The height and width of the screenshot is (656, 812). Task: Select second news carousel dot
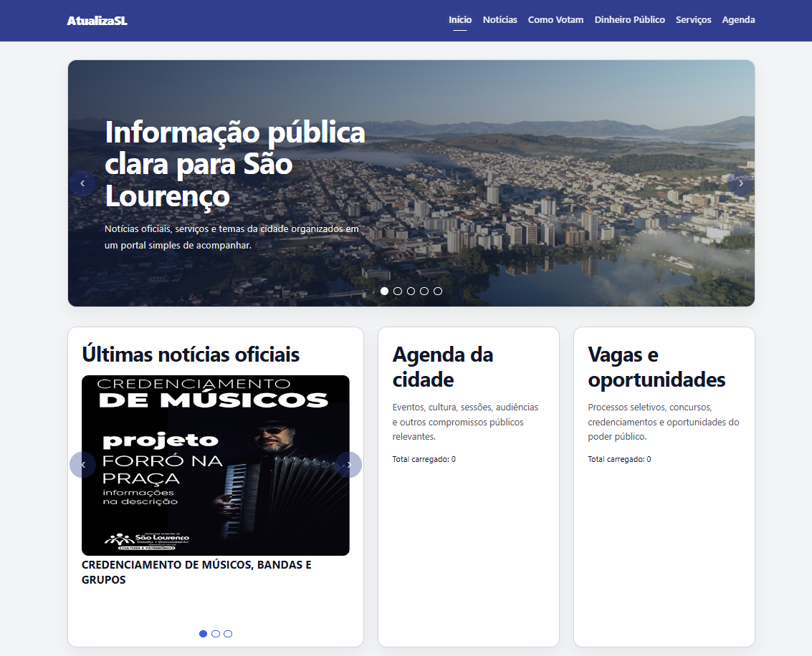216,634
